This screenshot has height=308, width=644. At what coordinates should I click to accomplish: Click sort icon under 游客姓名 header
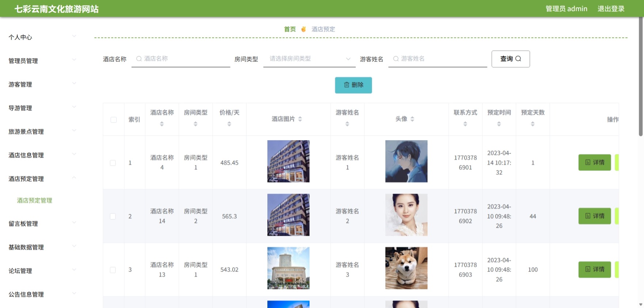(347, 124)
